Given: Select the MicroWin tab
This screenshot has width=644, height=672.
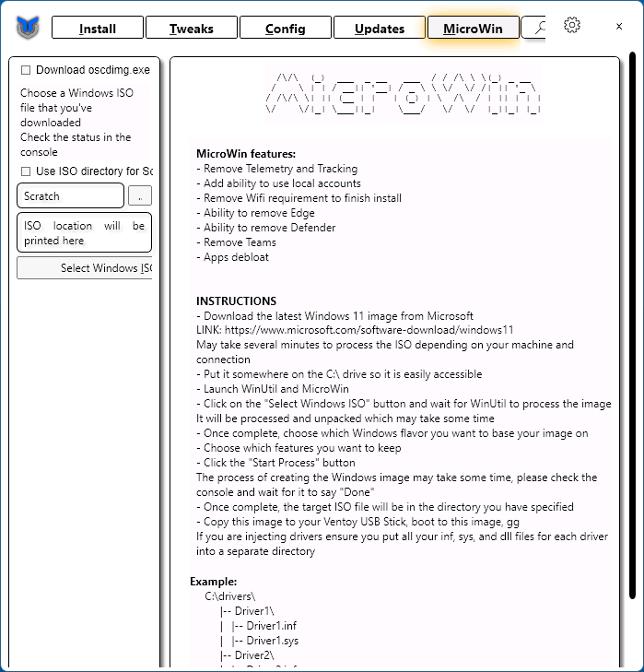Looking at the screenshot, I should click(x=473, y=28).
